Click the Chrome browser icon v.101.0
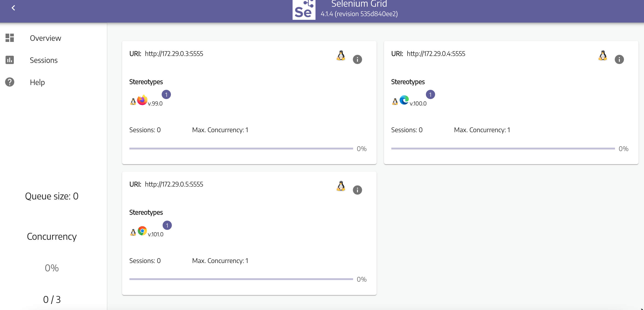The height and width of the screenshot is (310, 644). coord(142,231)
